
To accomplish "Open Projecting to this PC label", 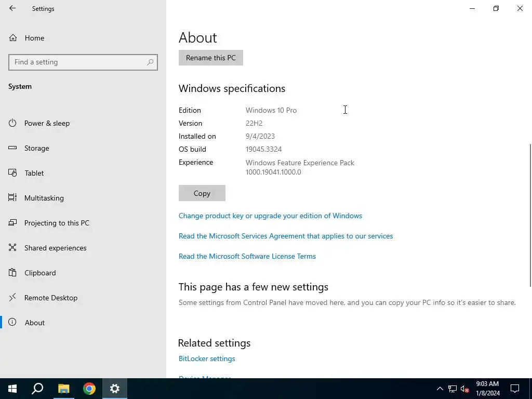I will (57, 223).
